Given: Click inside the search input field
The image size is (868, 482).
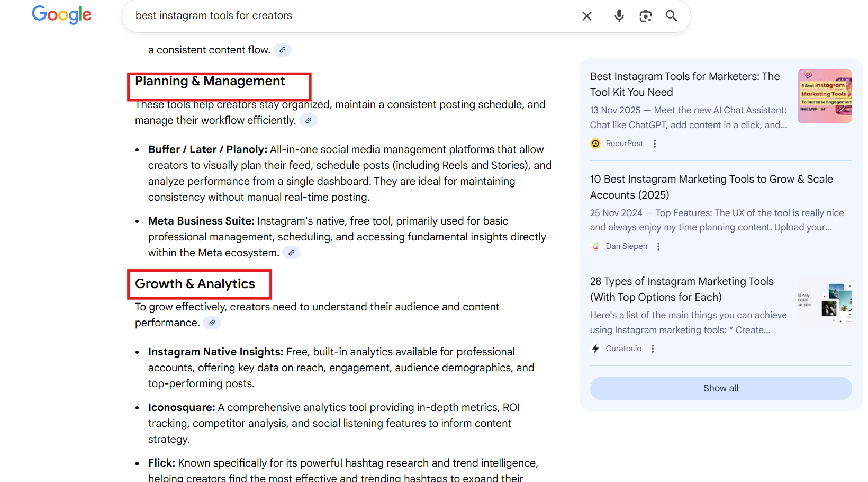Looking at the screenshot, I should (349, 16).
